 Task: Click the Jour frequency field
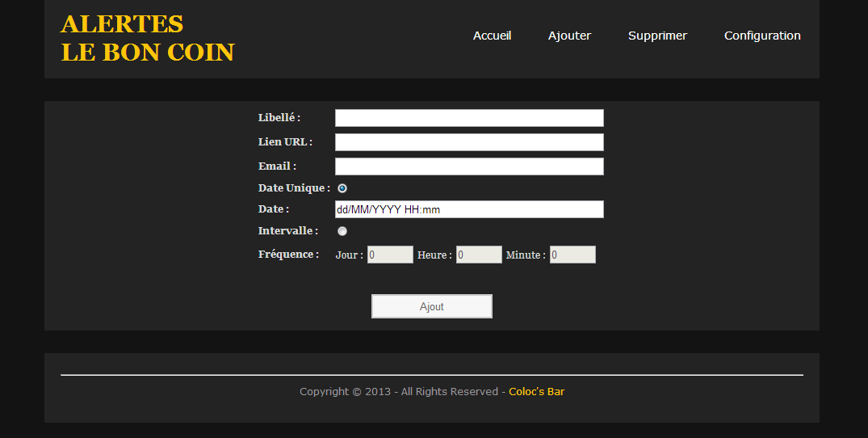(390, 255)
